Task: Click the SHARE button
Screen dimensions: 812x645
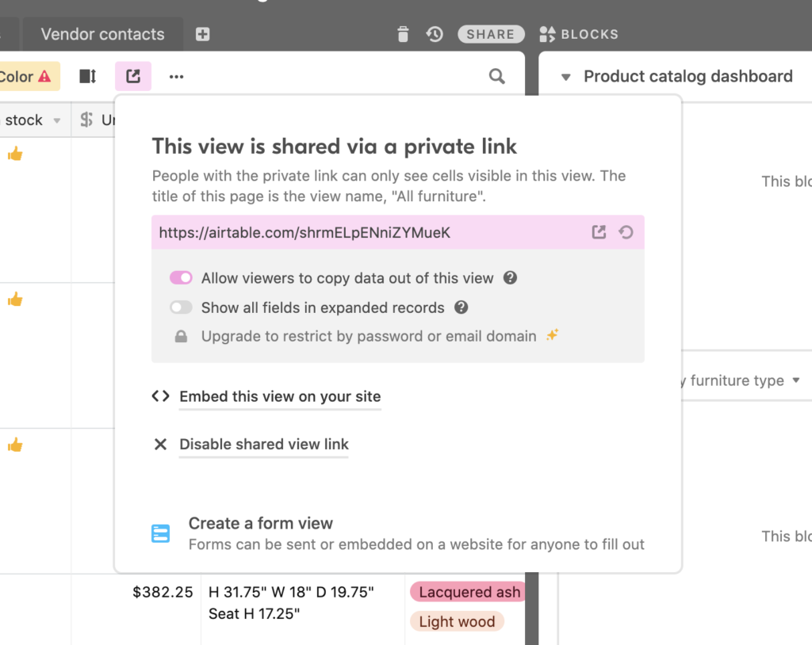Action: click(x=490, y=34)
